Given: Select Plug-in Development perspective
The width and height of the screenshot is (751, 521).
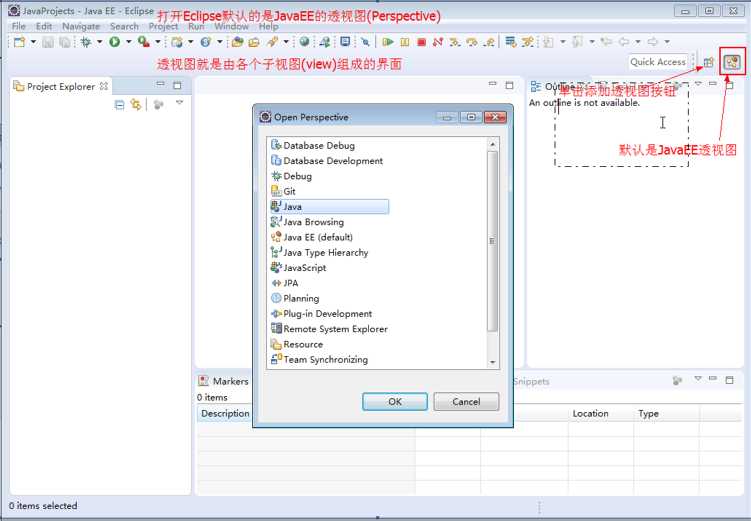Looking at the screenshot, I should click(x=322, y=314).
